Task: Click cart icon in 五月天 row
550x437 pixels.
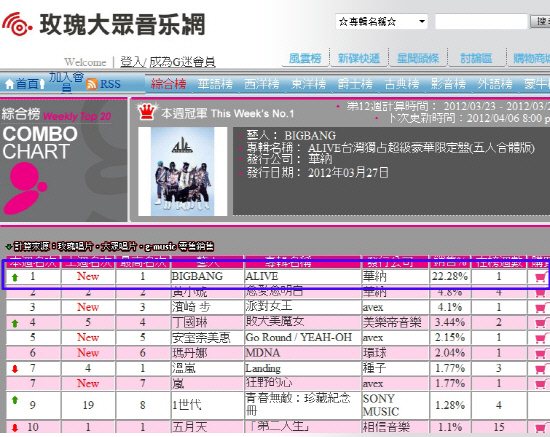Action: [x=541, y=428]
